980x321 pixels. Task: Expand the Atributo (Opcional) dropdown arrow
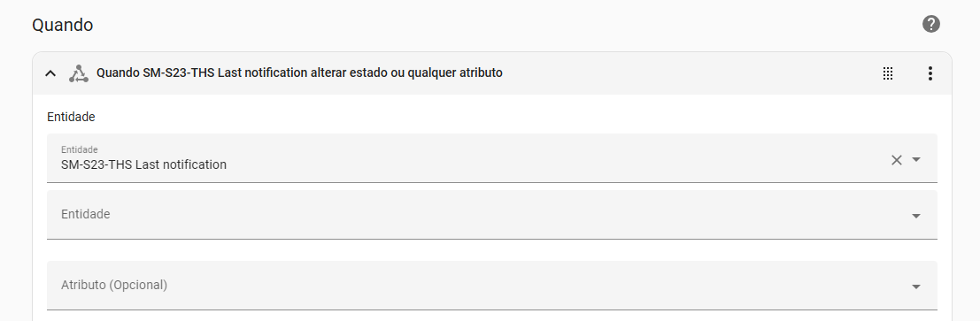click(916, 287)
